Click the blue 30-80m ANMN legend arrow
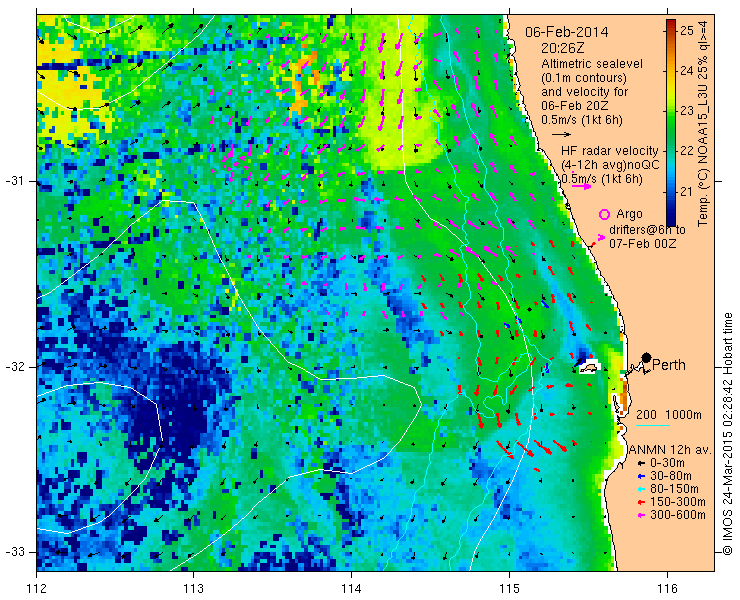The image size is (740, 600). point(641,477)
